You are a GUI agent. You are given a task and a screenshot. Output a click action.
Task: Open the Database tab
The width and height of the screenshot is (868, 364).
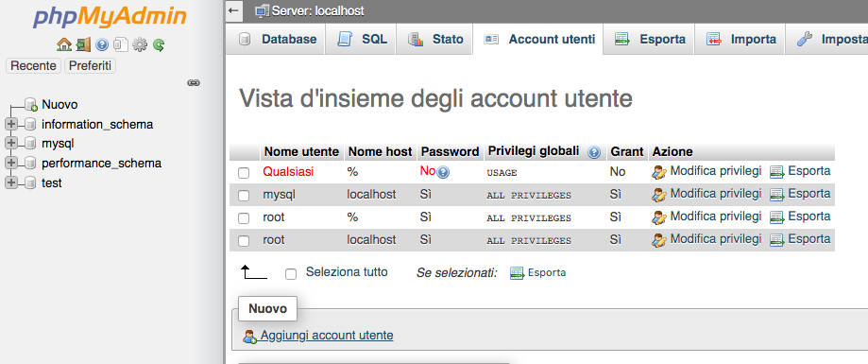pyautogui.click(x=276, y=40)
